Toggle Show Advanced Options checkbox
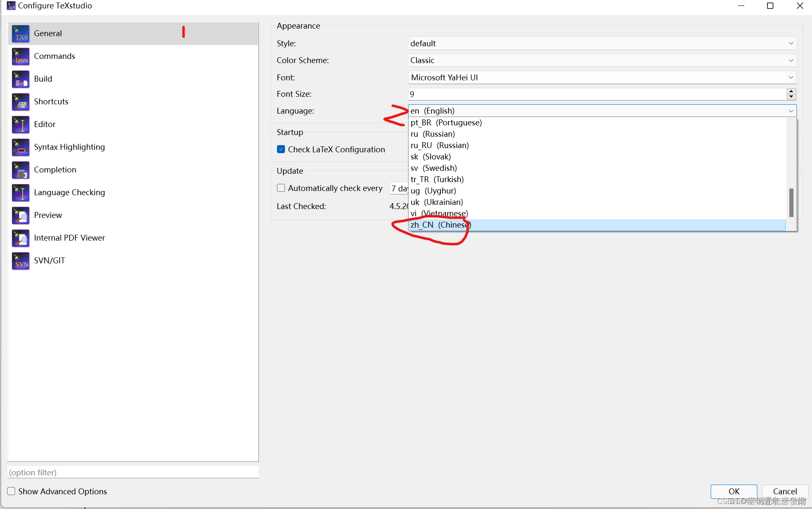This screenshot has height=509, width=812. (x=11, y=491)
